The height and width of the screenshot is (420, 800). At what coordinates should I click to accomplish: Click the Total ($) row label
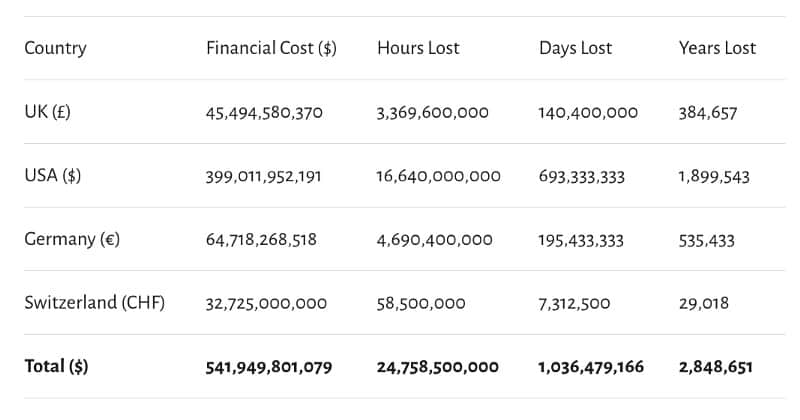pyautogui.click(x=56, y=367)
